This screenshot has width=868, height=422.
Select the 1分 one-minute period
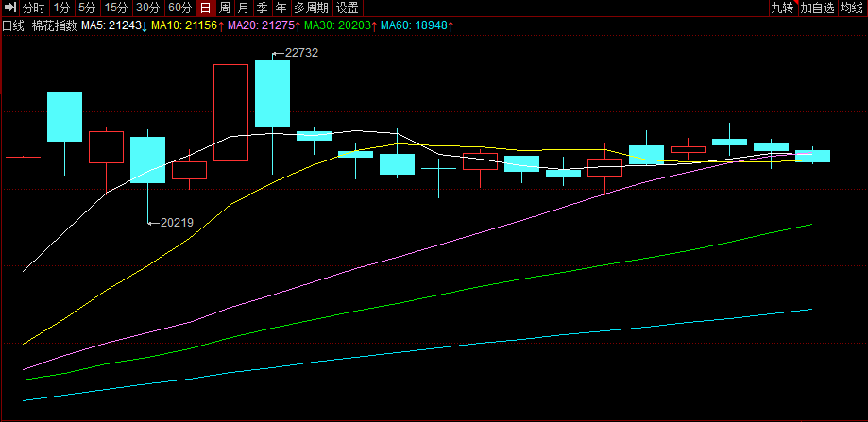(62, 8)
